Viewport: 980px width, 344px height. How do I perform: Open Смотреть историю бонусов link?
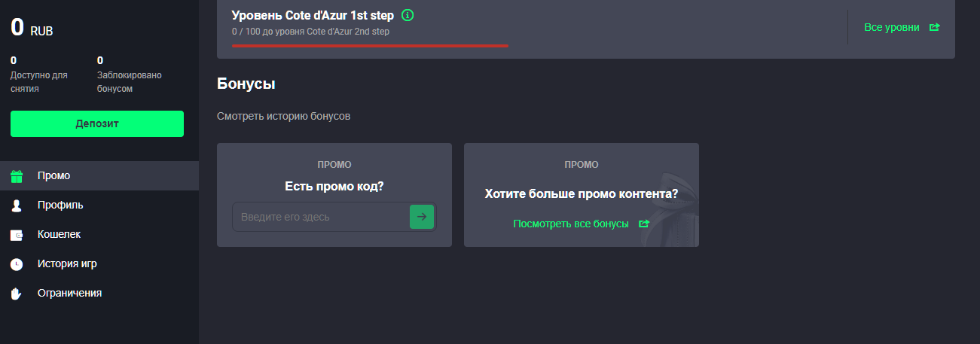(283, 117)
